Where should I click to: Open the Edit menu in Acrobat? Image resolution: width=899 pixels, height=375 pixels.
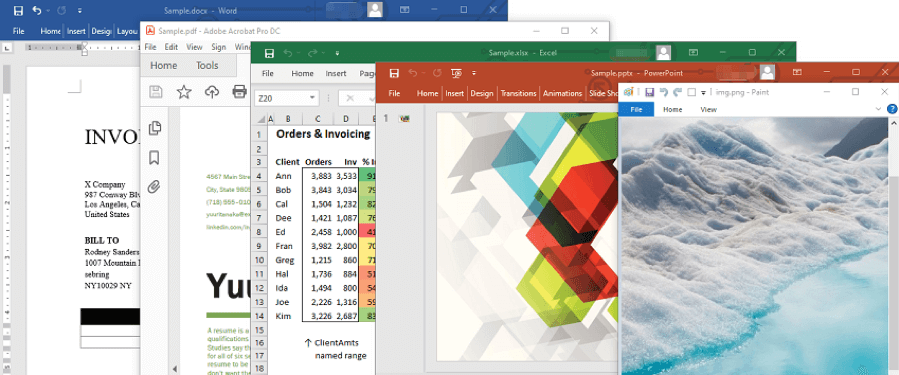pyautogui.click(x=171, y=47)
